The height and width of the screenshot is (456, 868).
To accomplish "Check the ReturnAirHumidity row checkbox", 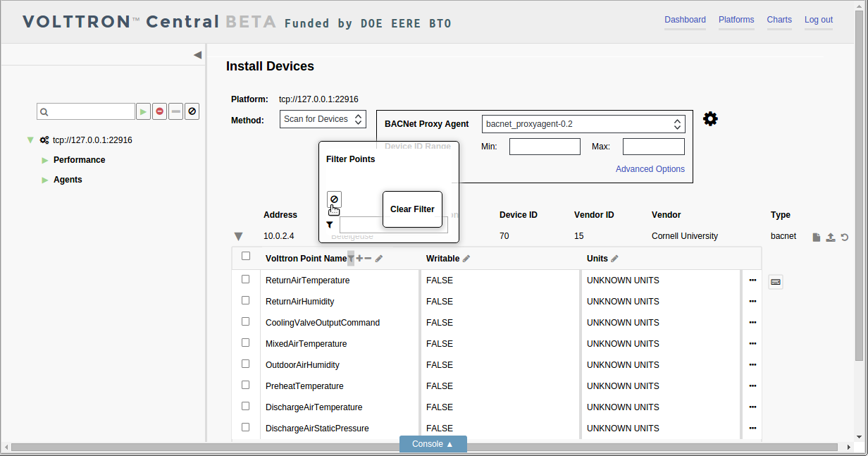I will [246, 300].
